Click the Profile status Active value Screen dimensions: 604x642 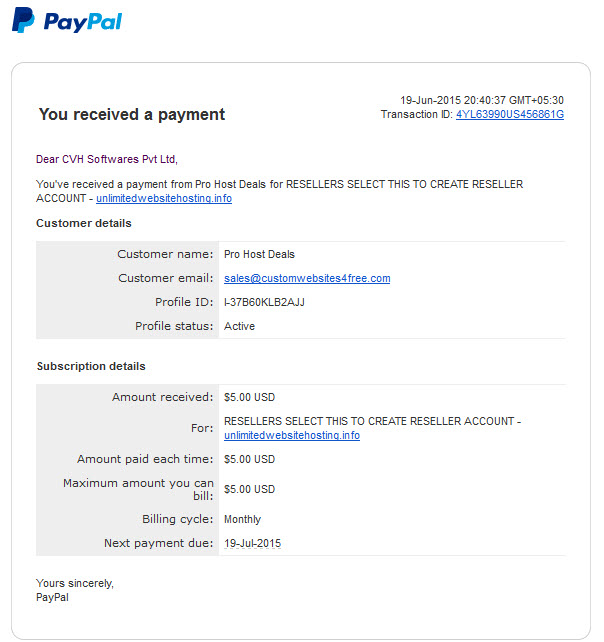point(239,326)
